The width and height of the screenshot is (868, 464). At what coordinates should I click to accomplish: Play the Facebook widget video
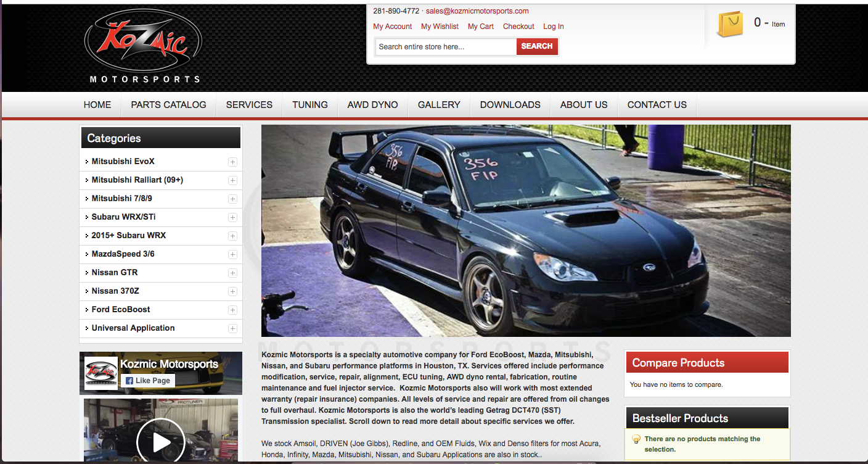pos(161,441)
